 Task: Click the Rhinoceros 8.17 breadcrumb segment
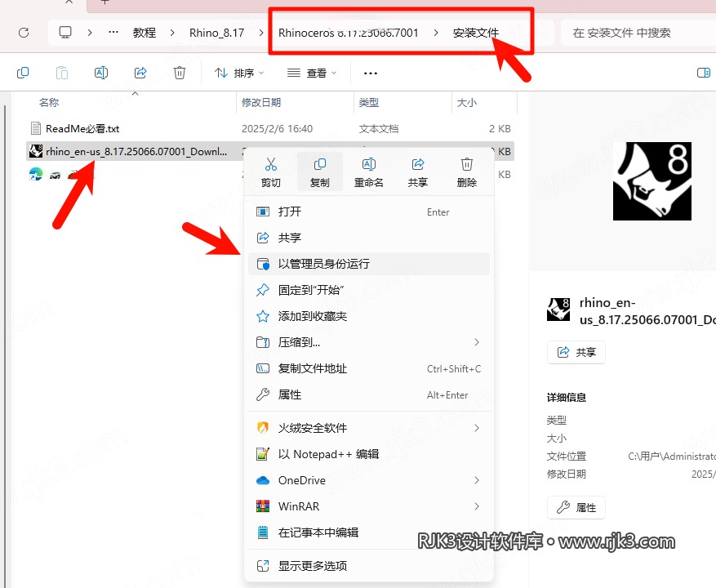point(349,33)
